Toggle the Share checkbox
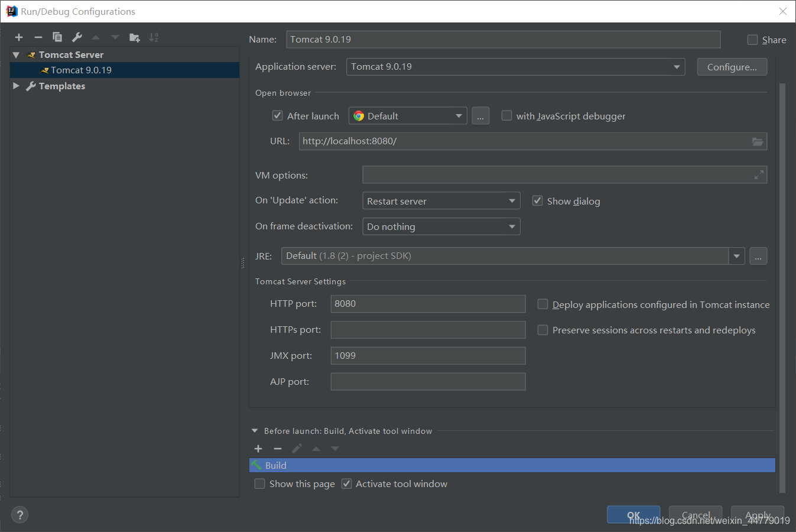Viewport: 796px width, 532px height. pyautogui.click(x=752, y=40)
